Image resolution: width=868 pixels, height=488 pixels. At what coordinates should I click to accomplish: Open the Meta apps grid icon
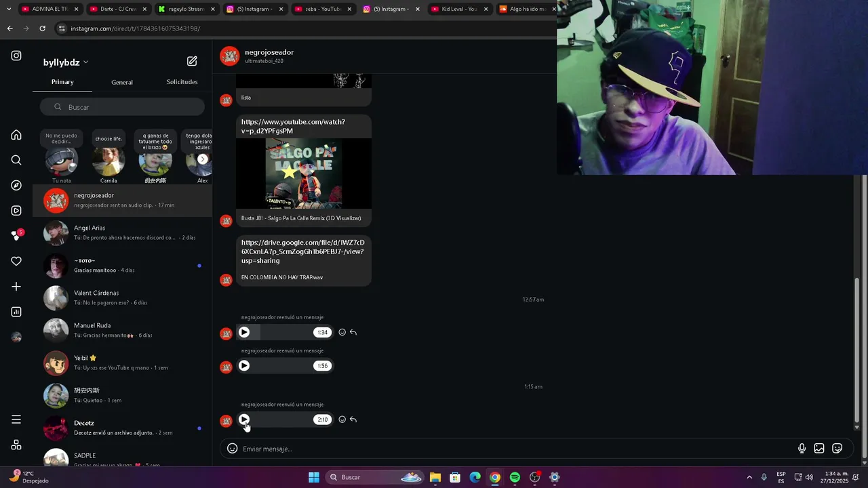pos(16,445)
